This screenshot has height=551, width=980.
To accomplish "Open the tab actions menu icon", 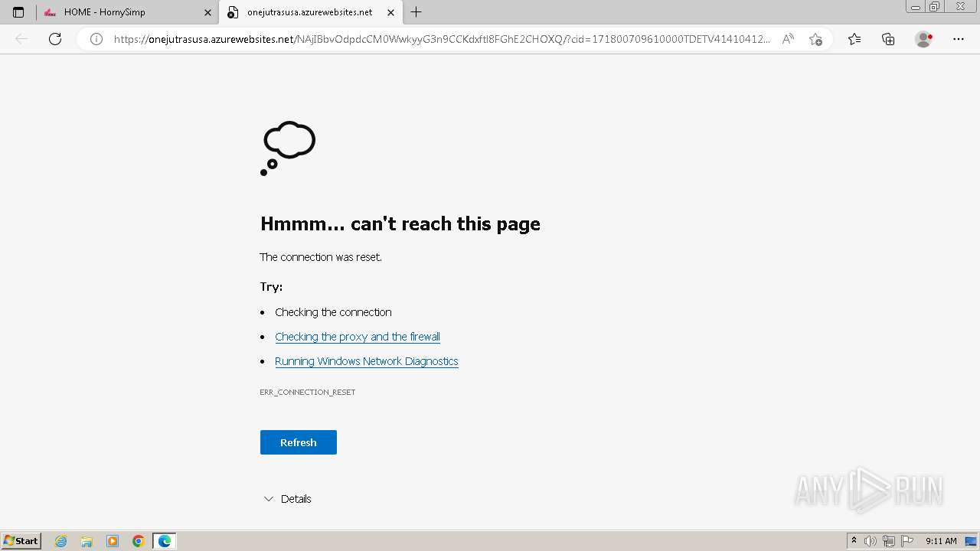I will (18, 12).
